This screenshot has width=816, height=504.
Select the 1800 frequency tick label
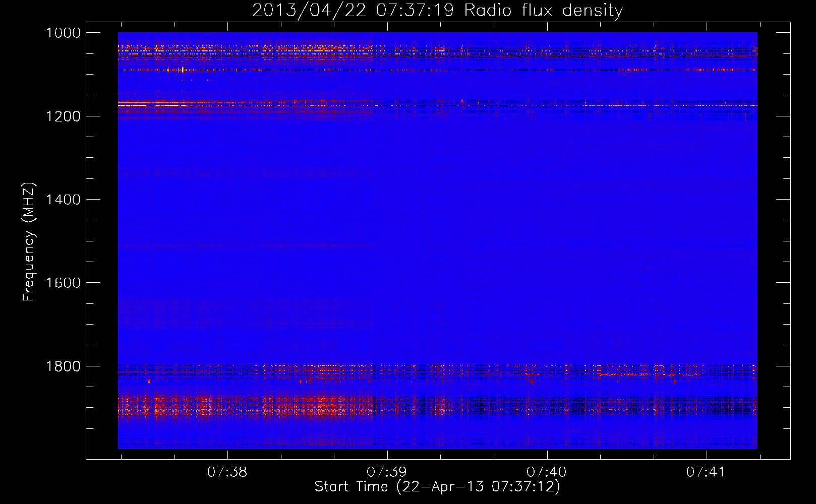coord(63,366)
